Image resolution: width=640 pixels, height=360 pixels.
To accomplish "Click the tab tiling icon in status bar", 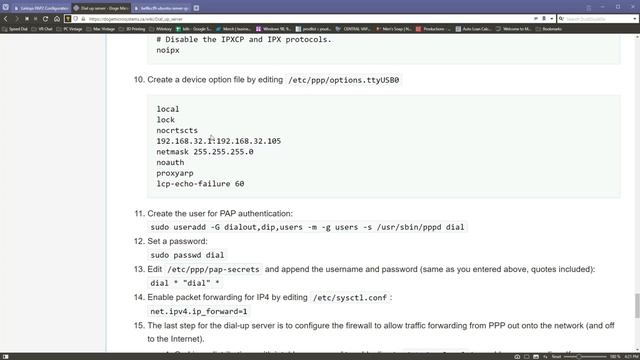I will tap(527, 357).
